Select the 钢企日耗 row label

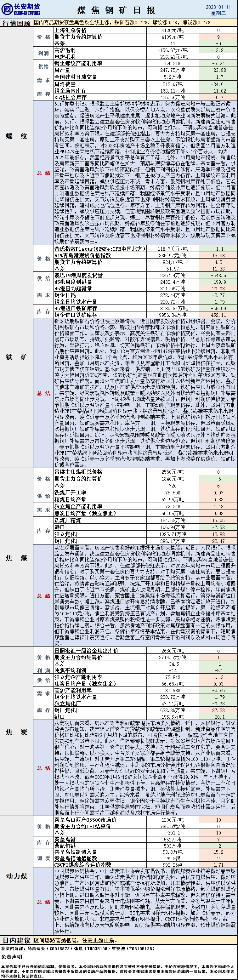65,295
